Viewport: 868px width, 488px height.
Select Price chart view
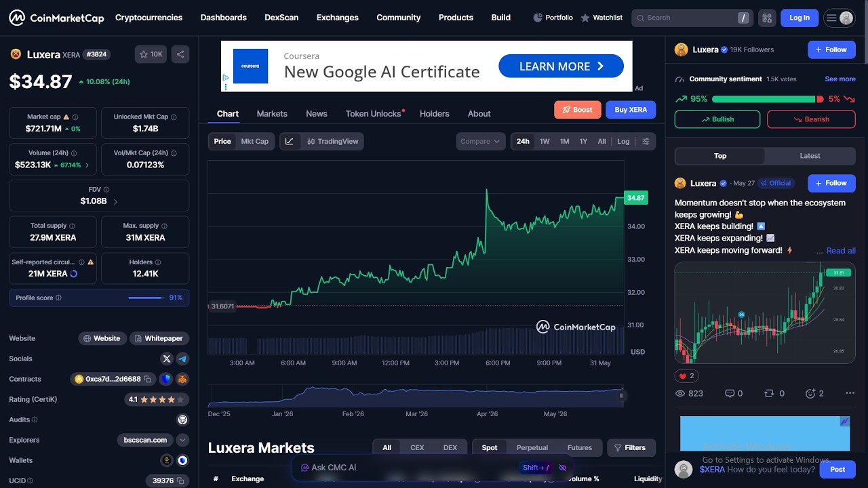pos(222,141)
